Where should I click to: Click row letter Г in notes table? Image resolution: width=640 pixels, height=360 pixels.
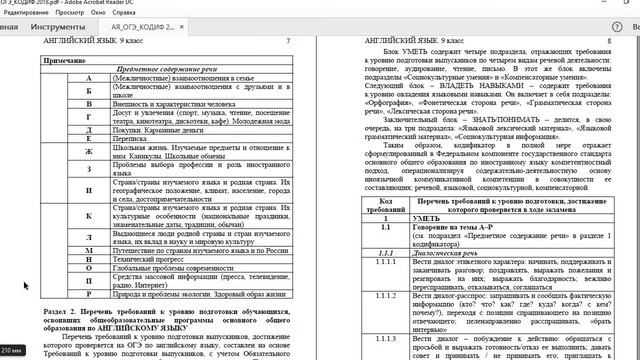[89, 117]
